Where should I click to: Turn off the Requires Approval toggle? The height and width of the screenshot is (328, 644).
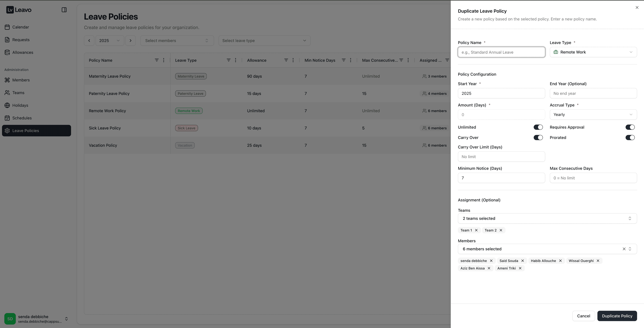tap(630, 127)
